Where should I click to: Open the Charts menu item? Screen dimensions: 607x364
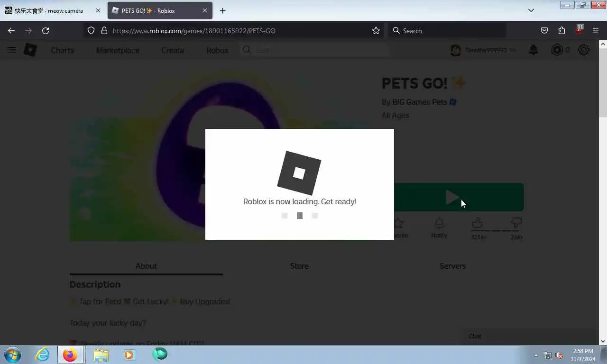click(x=62, y=50)
